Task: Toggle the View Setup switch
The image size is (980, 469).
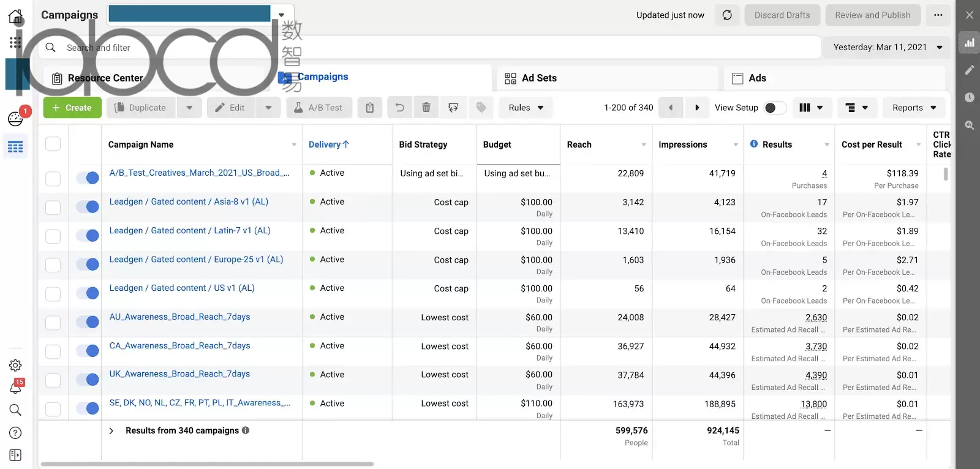Action: click(775, 108)
